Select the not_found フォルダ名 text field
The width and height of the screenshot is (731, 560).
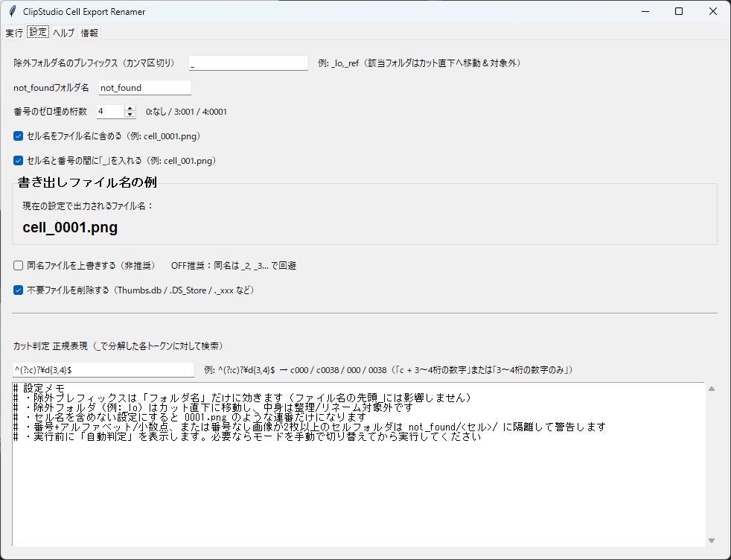[144, 87]
